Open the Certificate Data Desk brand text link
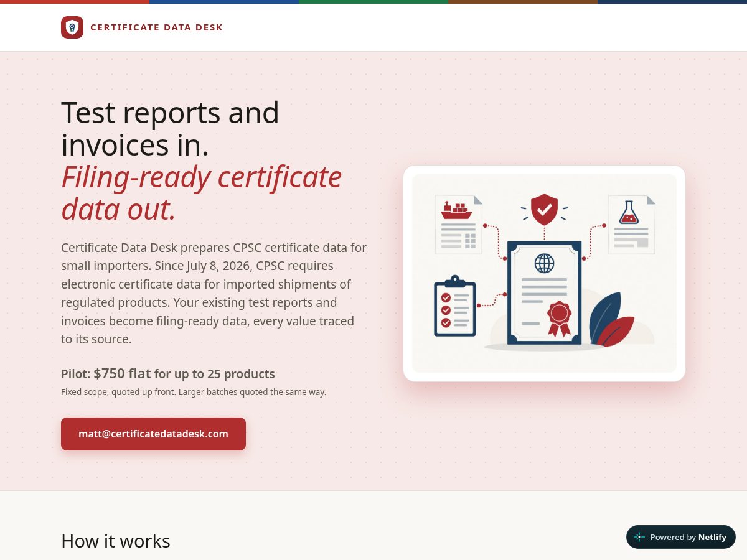 [156, 27]
